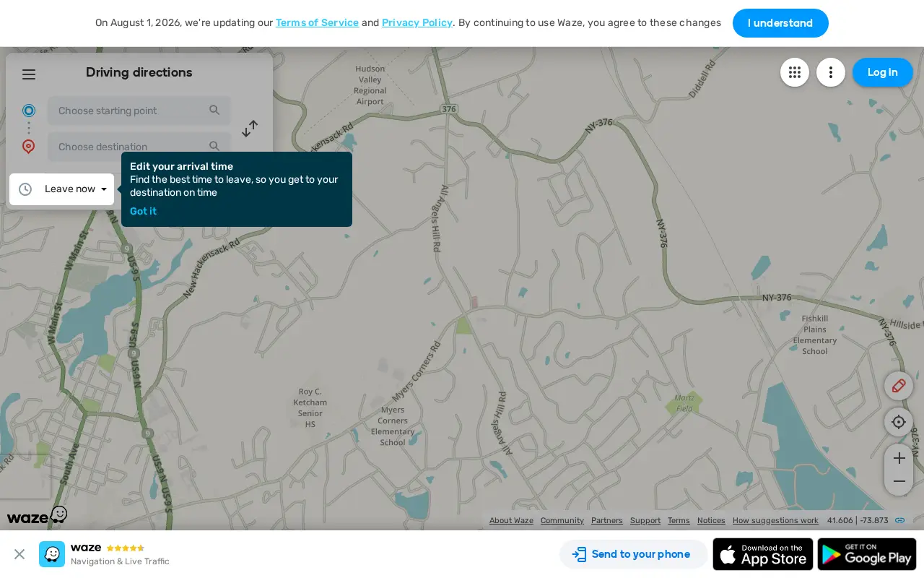Expand the Leave now time dropdown

[62, 189]
